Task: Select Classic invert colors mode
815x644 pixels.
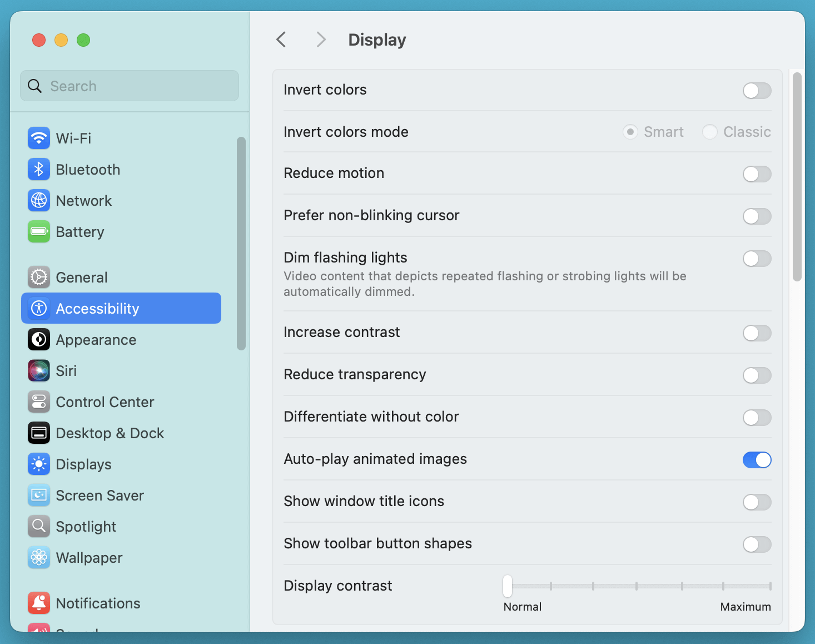Action: tap(710, 132)
